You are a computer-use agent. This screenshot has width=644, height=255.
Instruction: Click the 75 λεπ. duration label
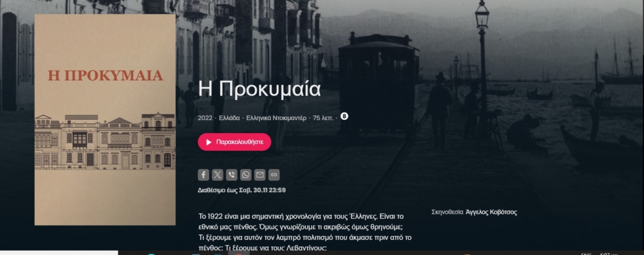(323, 117)
